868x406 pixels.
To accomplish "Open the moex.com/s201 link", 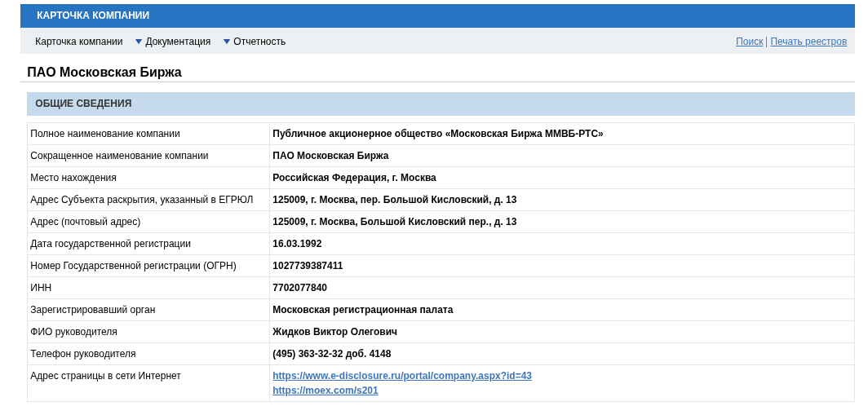I will (325, 391).
